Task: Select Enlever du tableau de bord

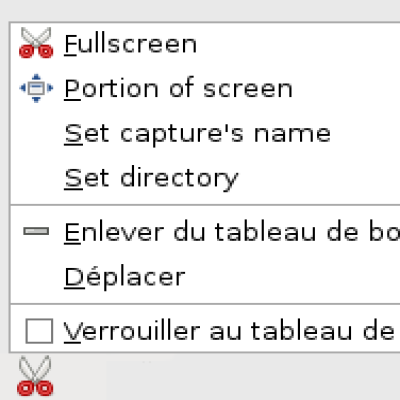Action: tap(205, 232)
